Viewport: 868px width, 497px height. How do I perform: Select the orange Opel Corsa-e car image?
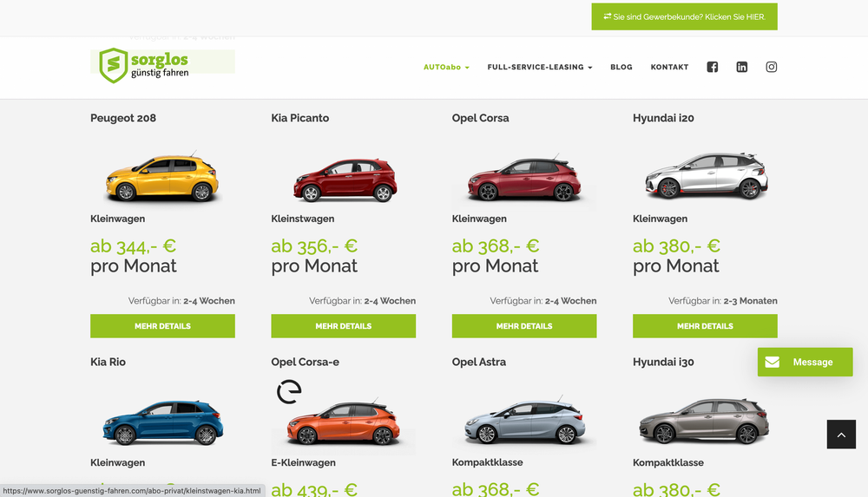(x=343, y=422)
